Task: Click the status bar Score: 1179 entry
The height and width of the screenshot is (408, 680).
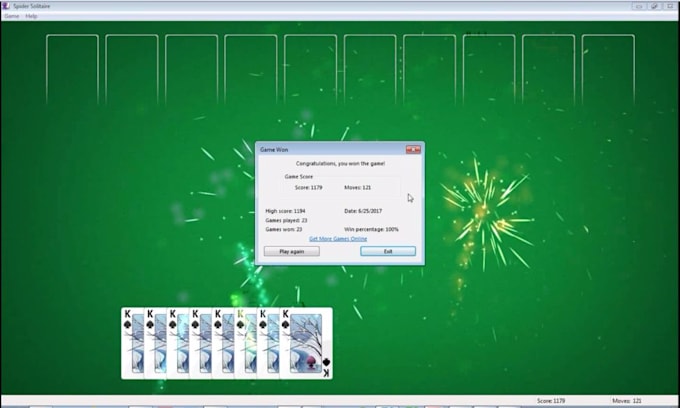Action: (x=551, y=401)
